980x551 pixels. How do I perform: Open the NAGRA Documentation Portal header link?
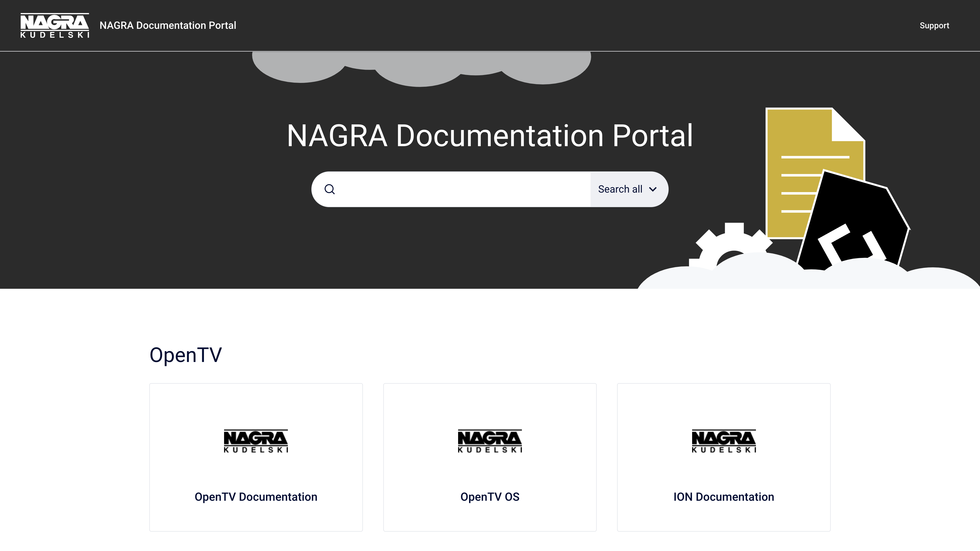[x=168, y=26]
